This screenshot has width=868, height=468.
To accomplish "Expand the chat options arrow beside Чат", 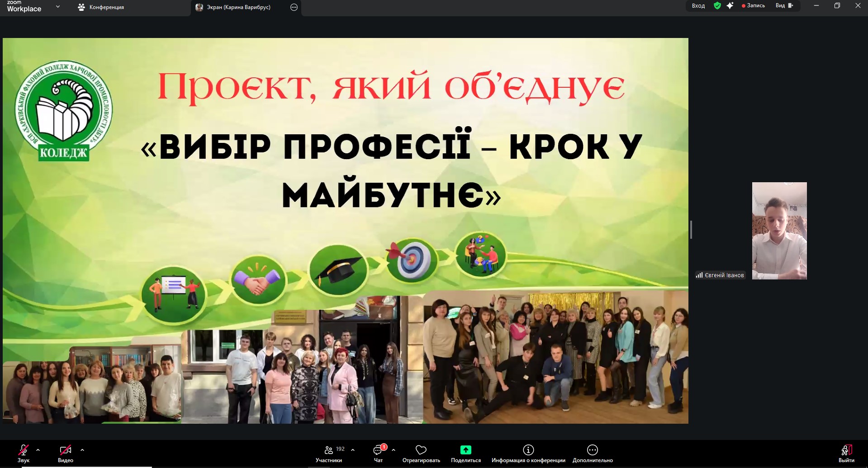I will point(394,450).
